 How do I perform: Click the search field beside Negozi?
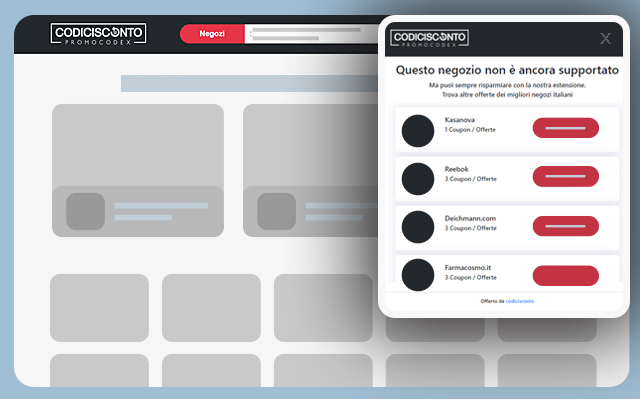pos(312,33)
